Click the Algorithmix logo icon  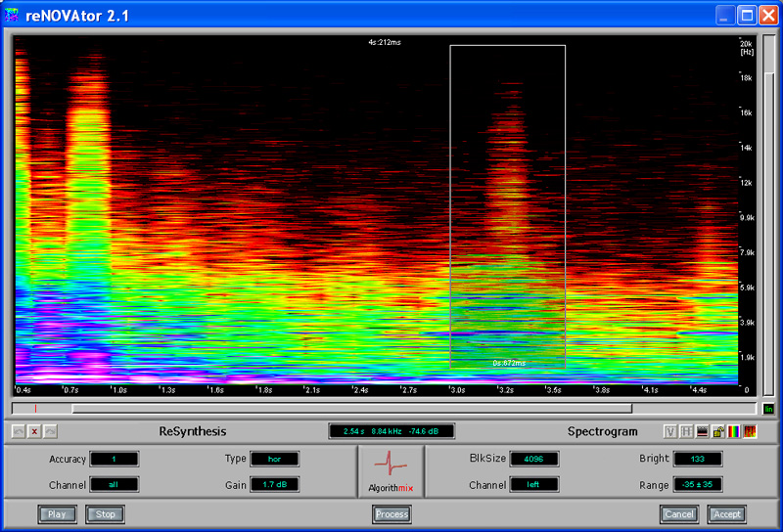pos(391,470)
